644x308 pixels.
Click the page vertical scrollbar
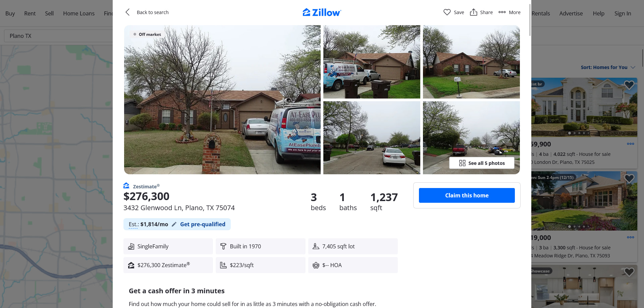[530, 20]
